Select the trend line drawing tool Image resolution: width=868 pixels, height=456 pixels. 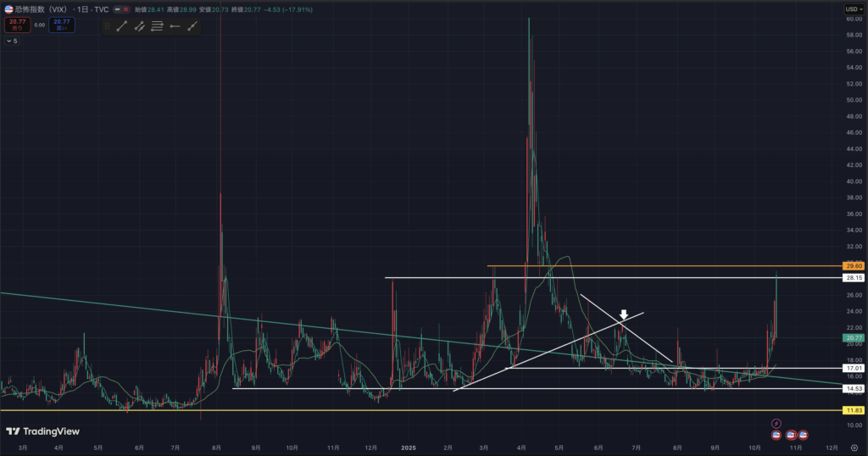pyautogui.click(x=121, y=26)
